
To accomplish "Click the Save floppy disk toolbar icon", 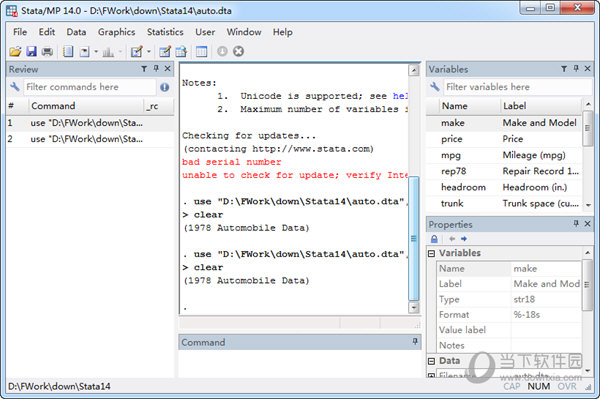I will click(x=31, y=51).
